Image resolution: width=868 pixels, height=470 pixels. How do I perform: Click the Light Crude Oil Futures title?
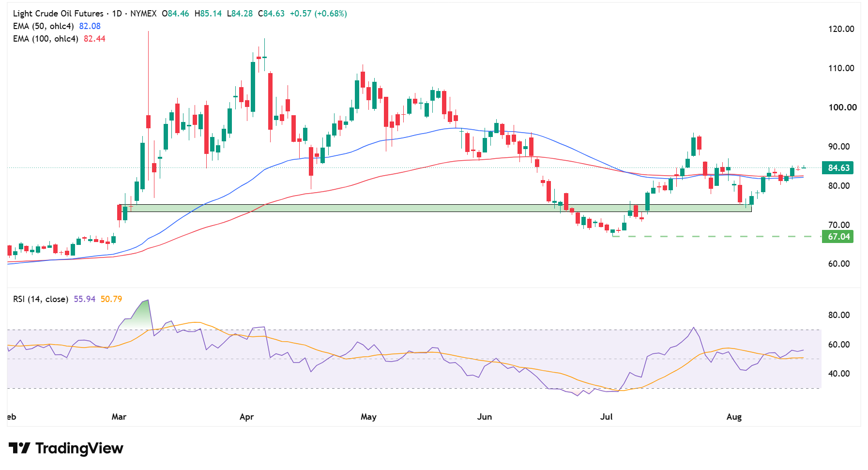coord(58,14)
